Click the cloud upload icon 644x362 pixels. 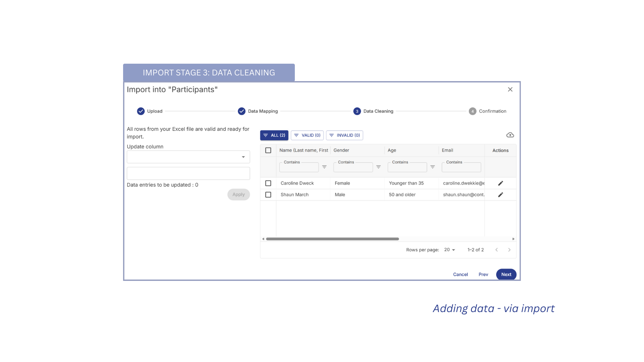pos(510,135)
